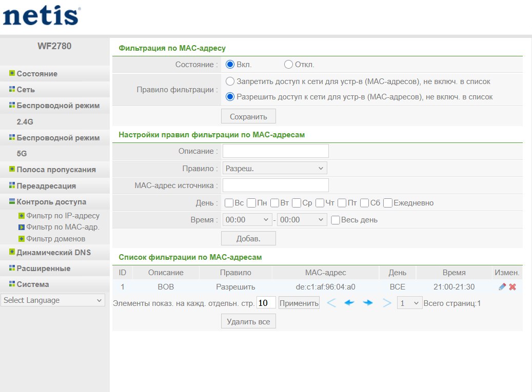Viewport: 532px width, 392px height.
Task: Open the Select Language dropdown
Action: pos(53,300)
